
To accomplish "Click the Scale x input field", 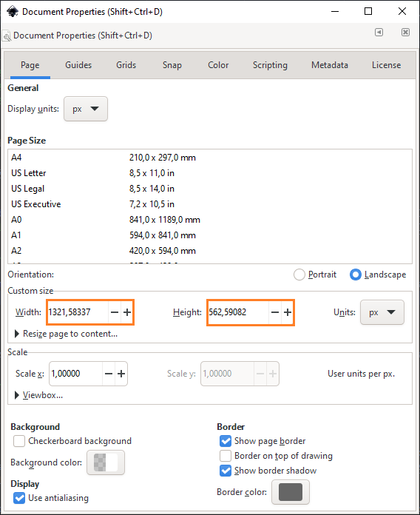I will point(76,374).
